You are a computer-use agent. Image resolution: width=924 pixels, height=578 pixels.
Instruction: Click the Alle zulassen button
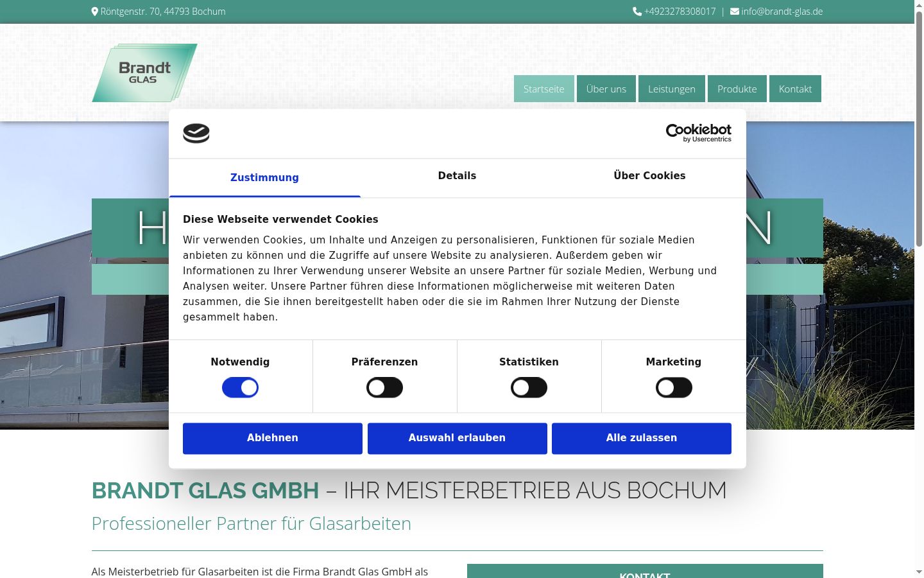[x=642, y=438]
